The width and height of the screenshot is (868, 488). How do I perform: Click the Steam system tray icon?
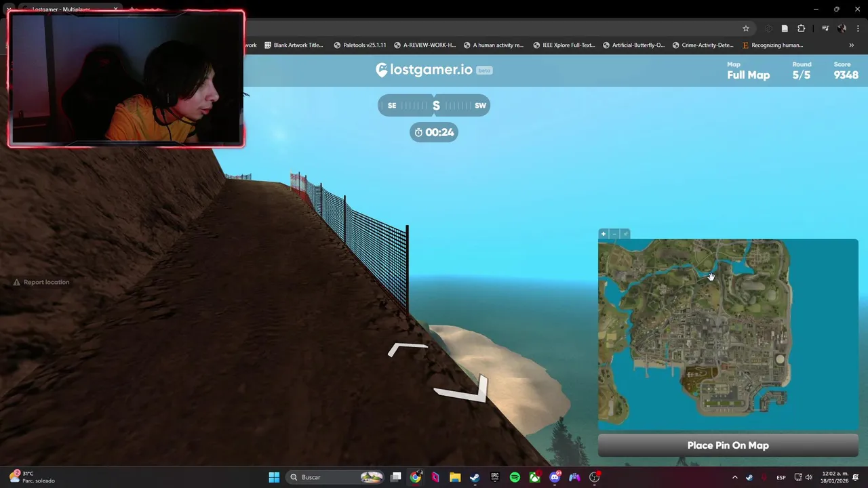tap(749, 477)
